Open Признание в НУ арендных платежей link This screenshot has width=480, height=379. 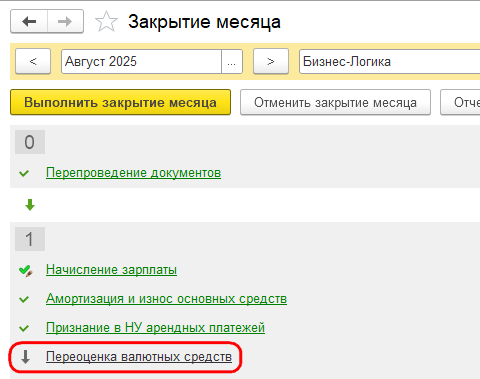[x=155, y=328]
